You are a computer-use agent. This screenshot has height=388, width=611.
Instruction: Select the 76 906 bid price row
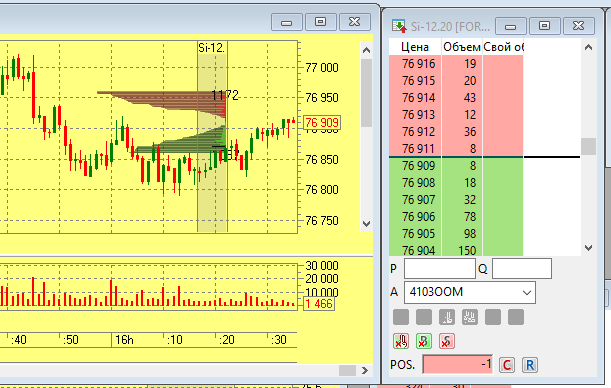[x=456, y=217]
